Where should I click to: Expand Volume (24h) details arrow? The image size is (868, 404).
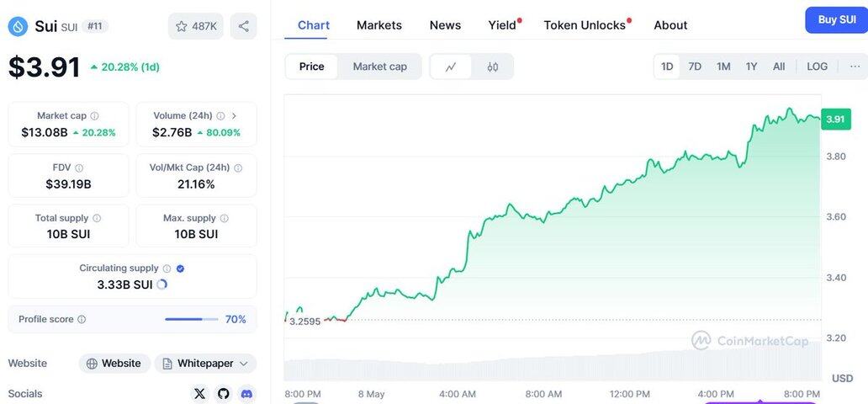click(x=234, y=116)
